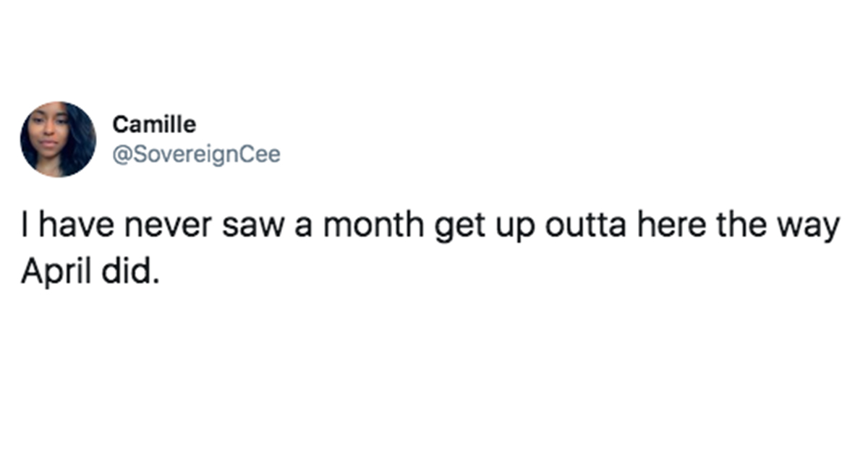Click the display name Camille
The image size is (868, 454).
[154, 125]
